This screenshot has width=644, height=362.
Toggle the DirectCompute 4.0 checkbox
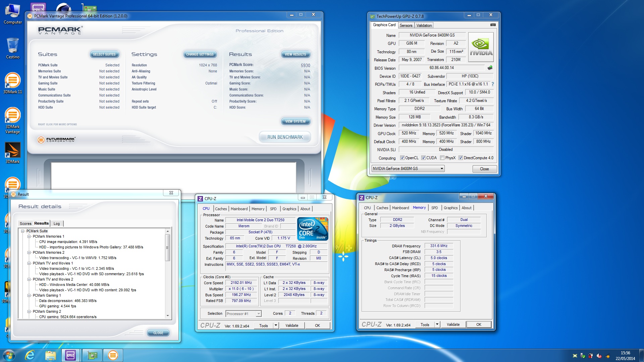[461, 158]
